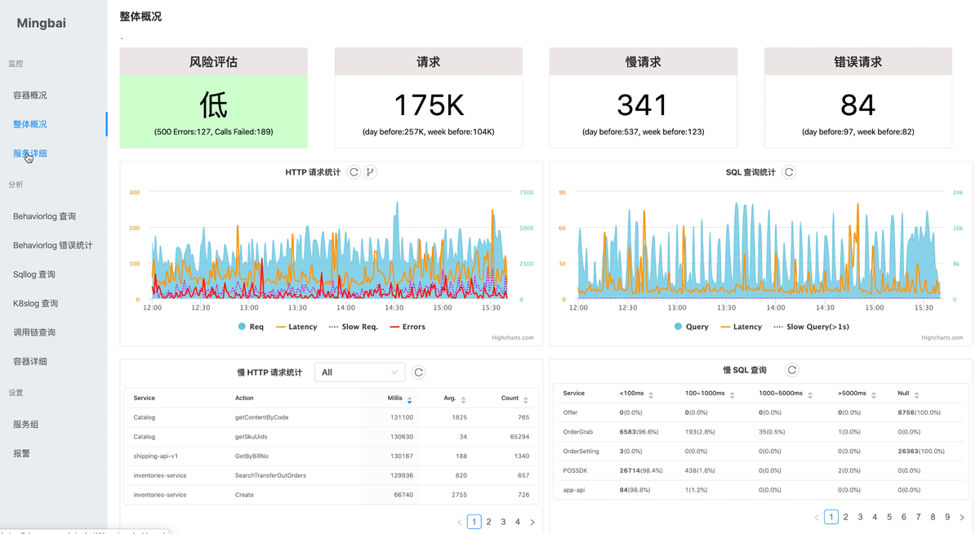This screenshot has height=534, width=980.
Task: Sort slow SQL table by >5000ms
Action: coord(873,395)
